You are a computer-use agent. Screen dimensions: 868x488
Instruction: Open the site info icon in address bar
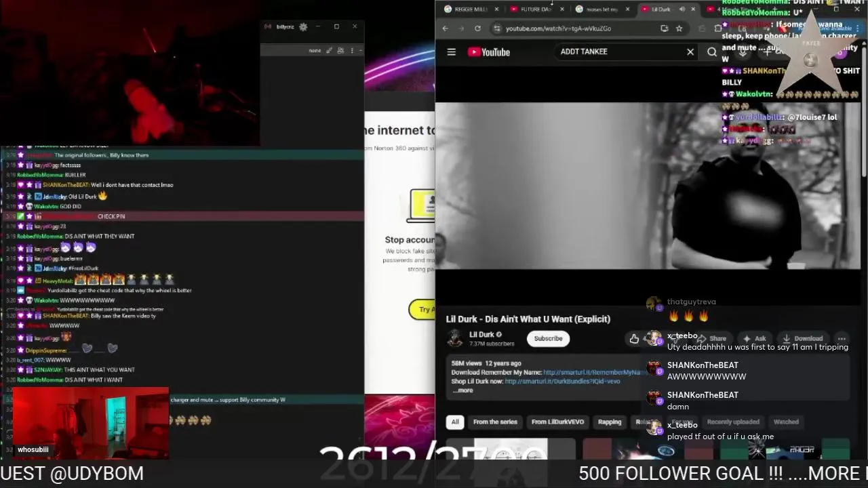[x=497, y=28]
